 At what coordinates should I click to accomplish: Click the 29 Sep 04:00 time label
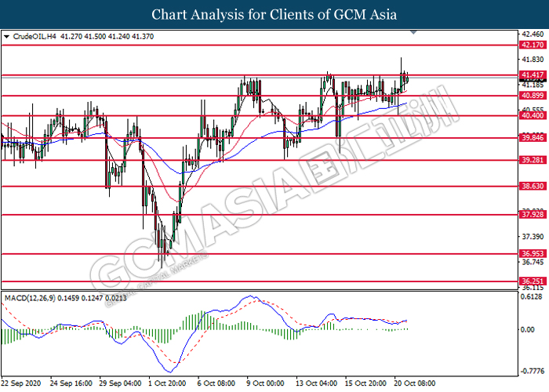(x=120, y=383)
